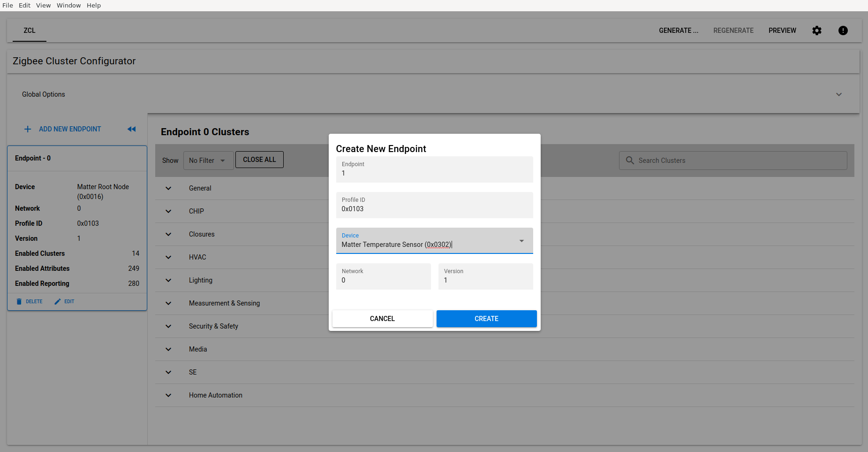The height and width of the screenshot is (452, 868).
Task: Open the Device dropdown arrow
Action: click(521, 241)
